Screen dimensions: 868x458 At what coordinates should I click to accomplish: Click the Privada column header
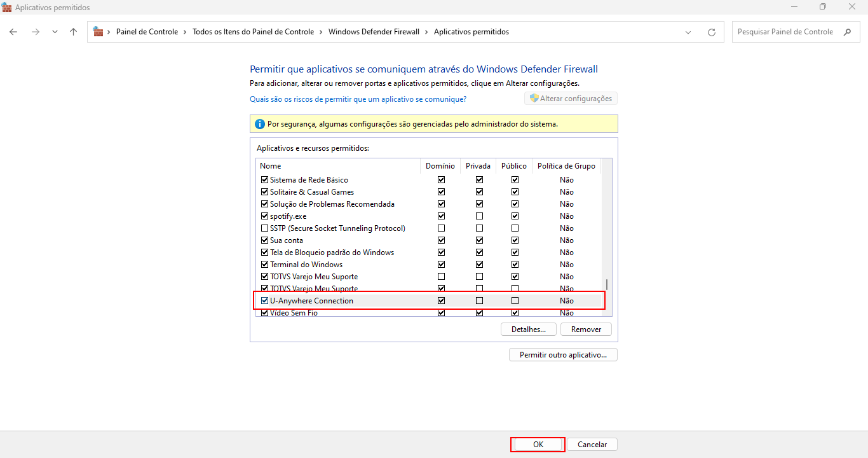point(478,166)
